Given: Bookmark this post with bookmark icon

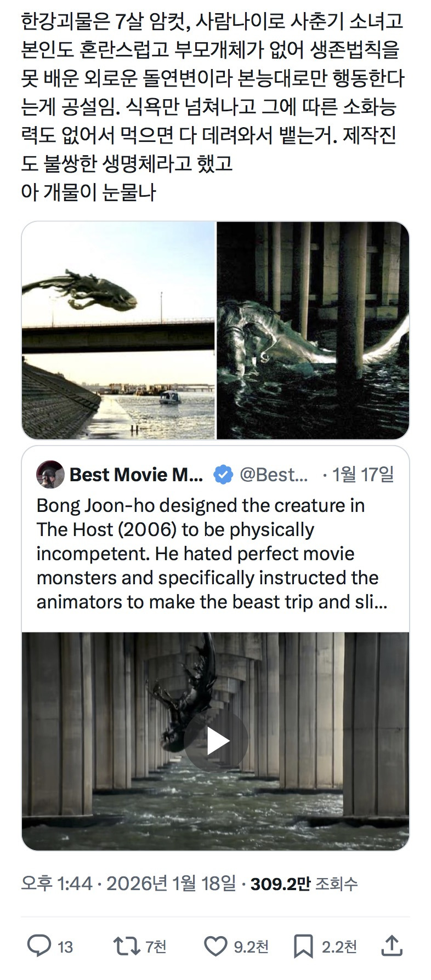Looking at the screenshot, I should point(303,946).
